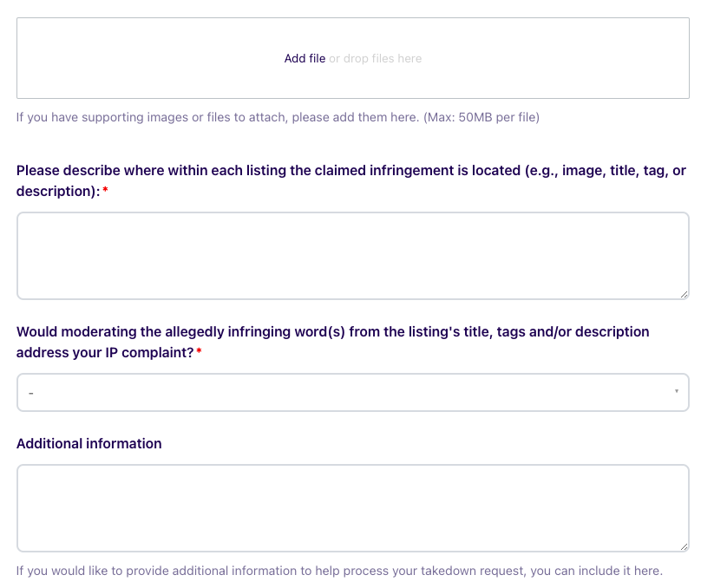Click the 'or drop files here' placeholder text
Image resolution: width=714 pixels, height=588 pixels.
(x=375, y=59)
